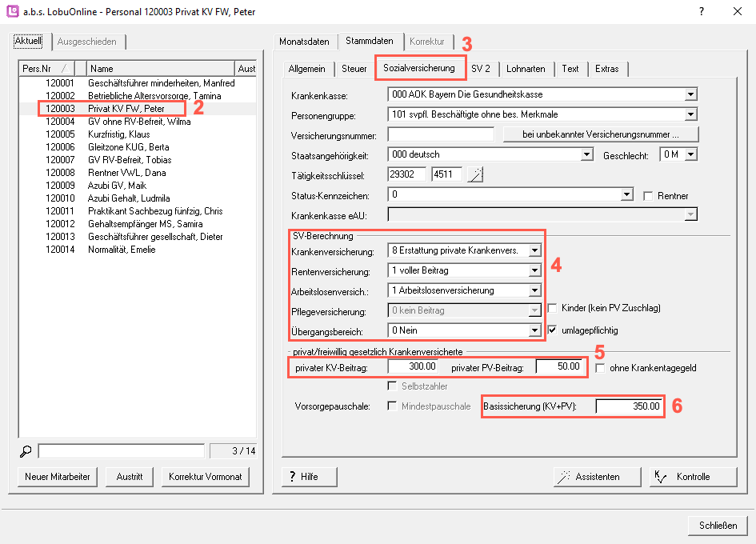Enable Kinder (kein PV Zuschlag) checkbox
Viewport: 756px width, 544px height.
[x=552, y=308]
